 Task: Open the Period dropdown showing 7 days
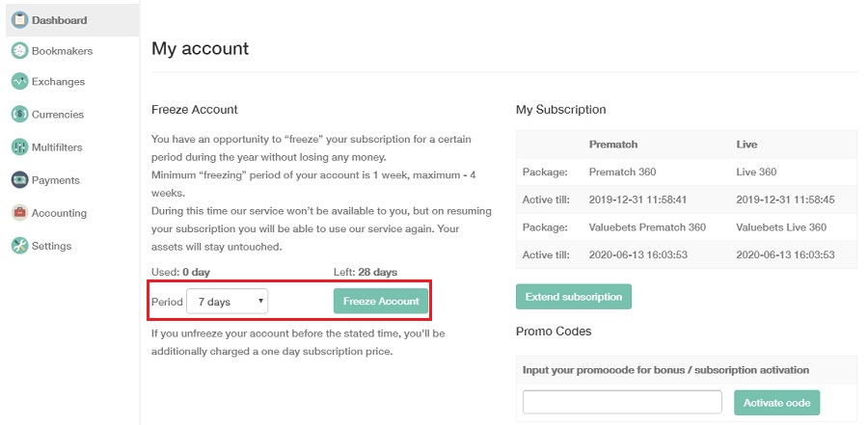tap(227, 302)
